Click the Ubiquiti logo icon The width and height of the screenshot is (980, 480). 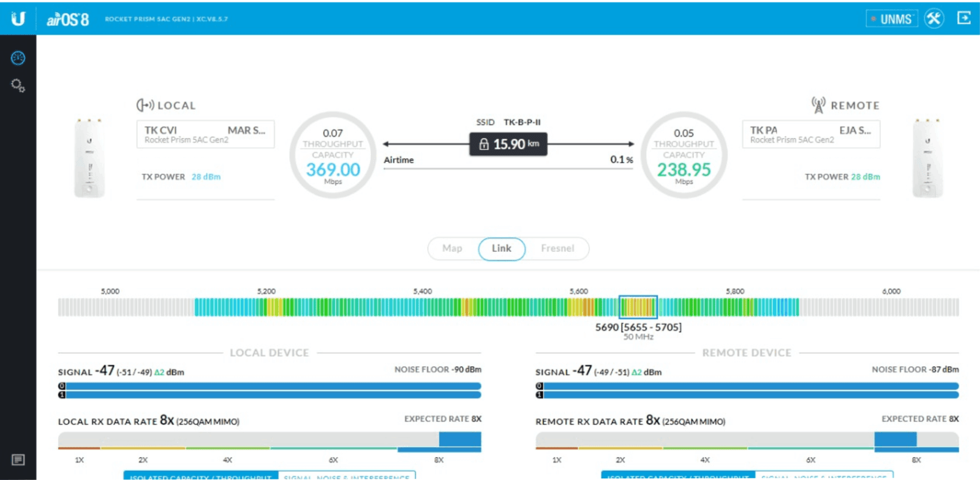point(18,18)
